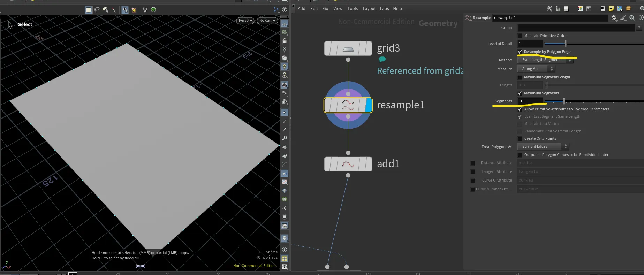Image resolution: width=644 pixels, height=275 pixels.
Task: Open the Go menu
Action: (326, 9)
